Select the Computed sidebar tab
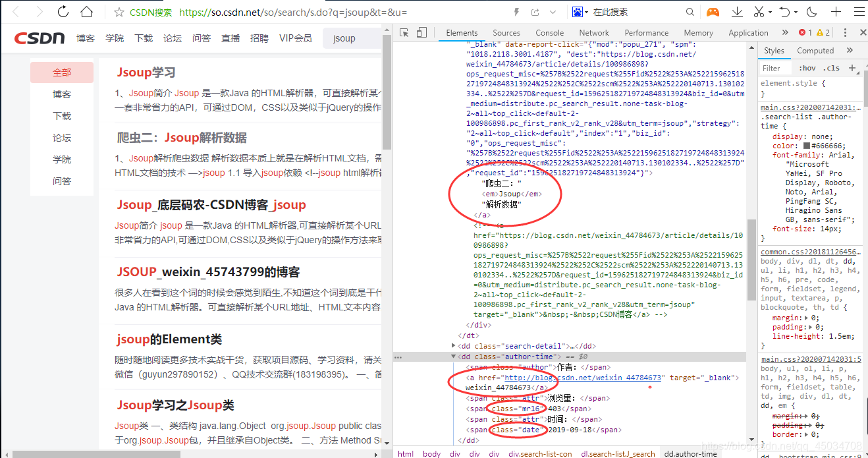The width and height of the screenshot is (868, 458). [x=815, y=51]
